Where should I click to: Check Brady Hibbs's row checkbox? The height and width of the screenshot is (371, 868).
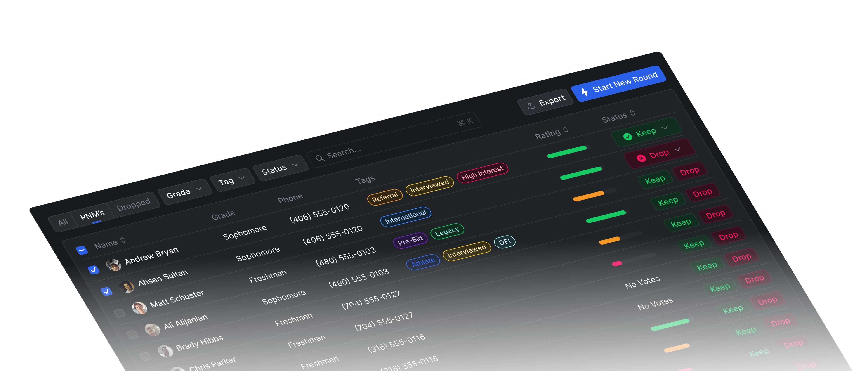pyautogui.click(x=145, y=356)
